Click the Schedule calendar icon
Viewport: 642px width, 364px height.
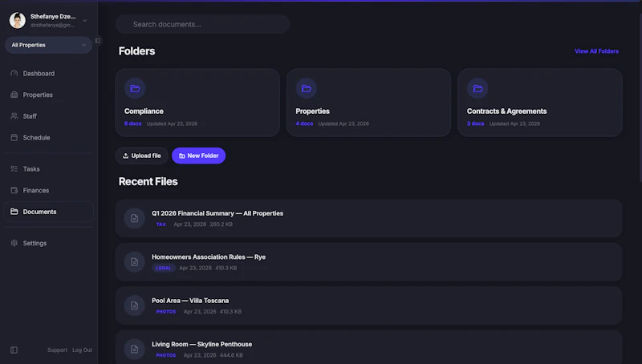pyautogui.click(x=14, y=137)
